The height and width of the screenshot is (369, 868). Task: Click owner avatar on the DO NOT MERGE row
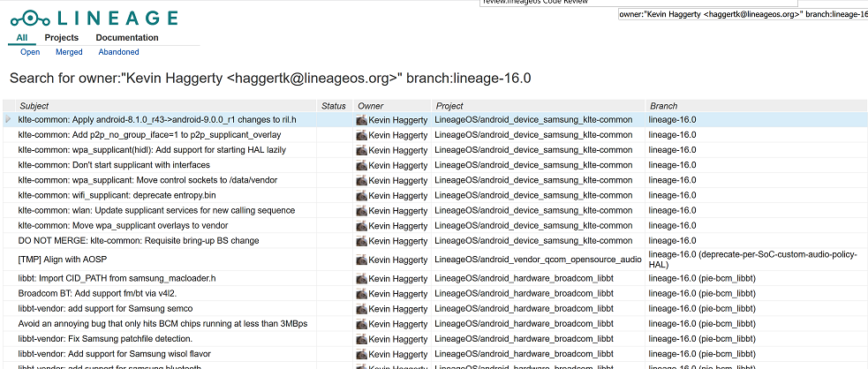(361, 240)
